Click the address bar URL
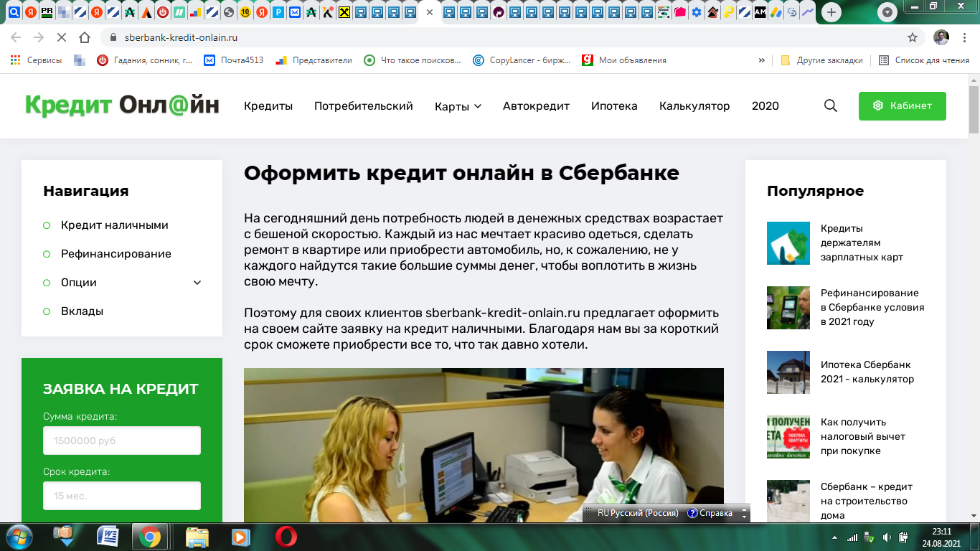Screen dimensions: 980x551 tap(181, 37)
